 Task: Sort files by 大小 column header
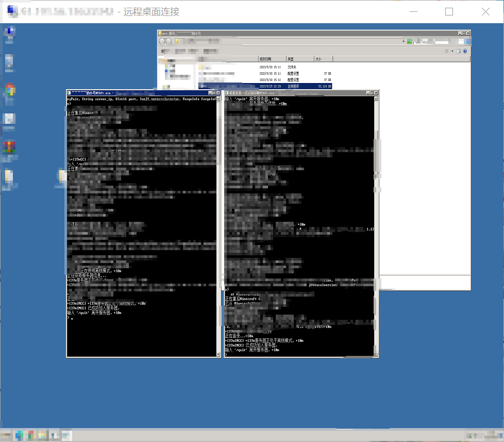(x=323, y=59)
